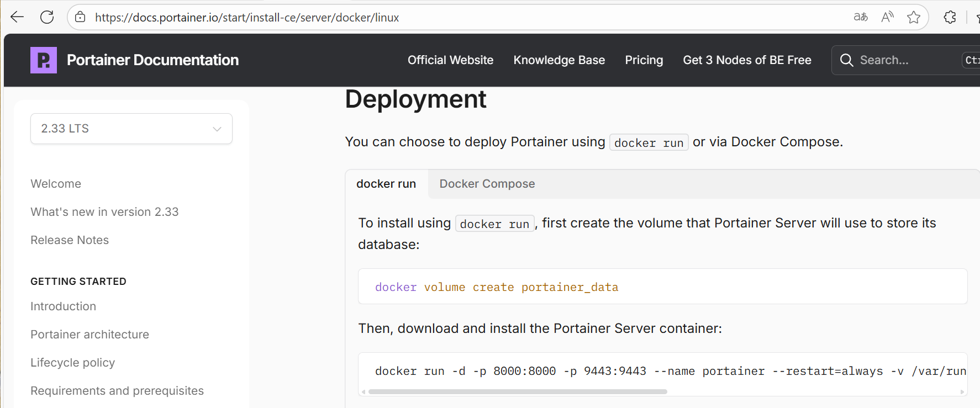Open the translate page icon

[860, 17]
